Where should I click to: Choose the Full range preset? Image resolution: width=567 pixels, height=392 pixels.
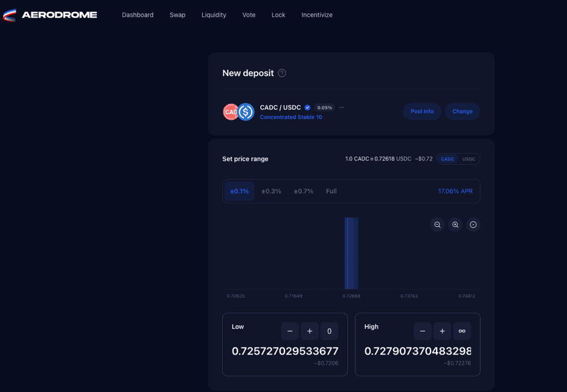click(x=332, y=191)
